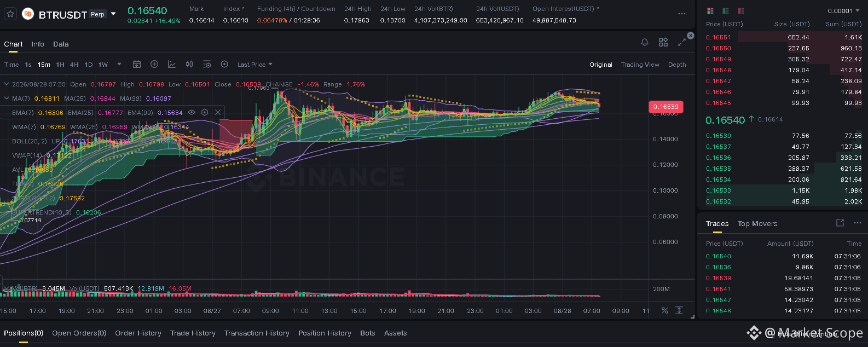
Task: Switch to the Info tab
Action: [38, 44]
